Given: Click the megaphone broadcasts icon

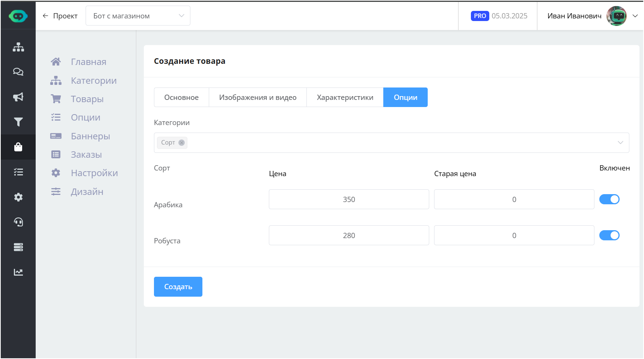Looking at the screenshot, I should (18, 97).
